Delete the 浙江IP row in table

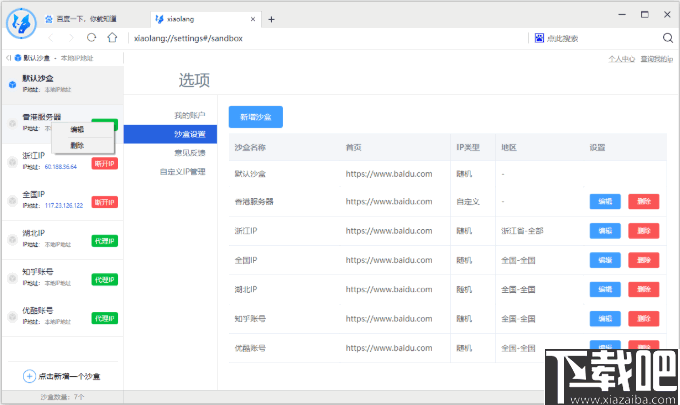click(x=644, y=231)
